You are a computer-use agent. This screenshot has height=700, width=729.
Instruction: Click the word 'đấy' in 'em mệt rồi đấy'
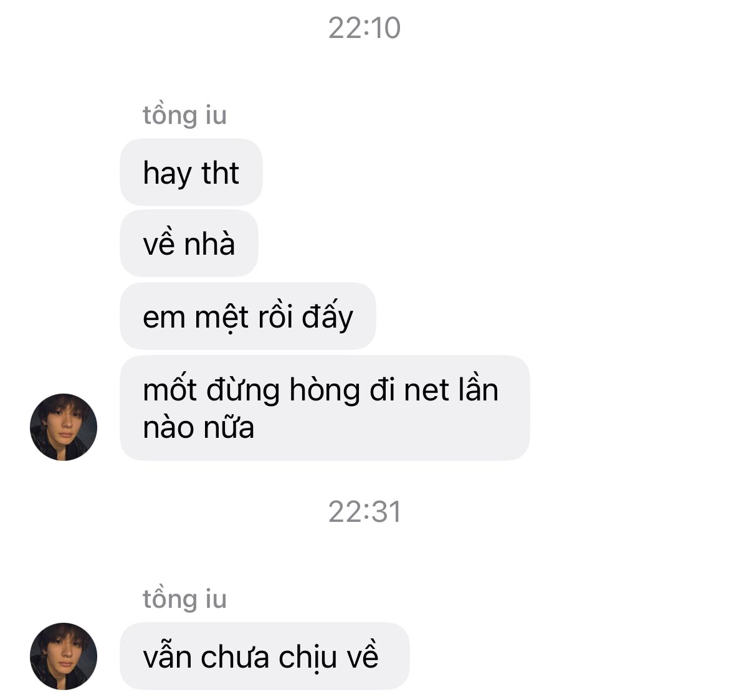pyautogui.click(x=327, y=317)
